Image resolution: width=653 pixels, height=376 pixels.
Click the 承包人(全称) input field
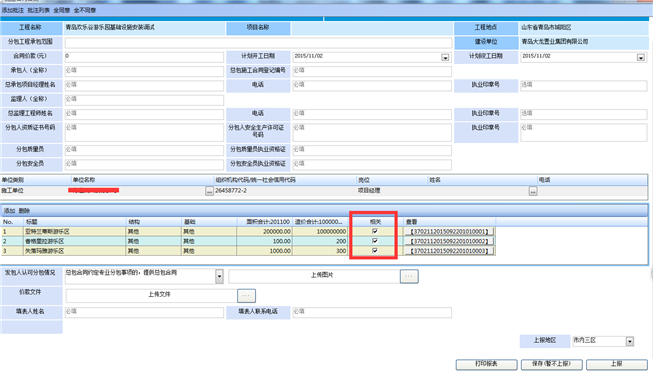(144, 72)
